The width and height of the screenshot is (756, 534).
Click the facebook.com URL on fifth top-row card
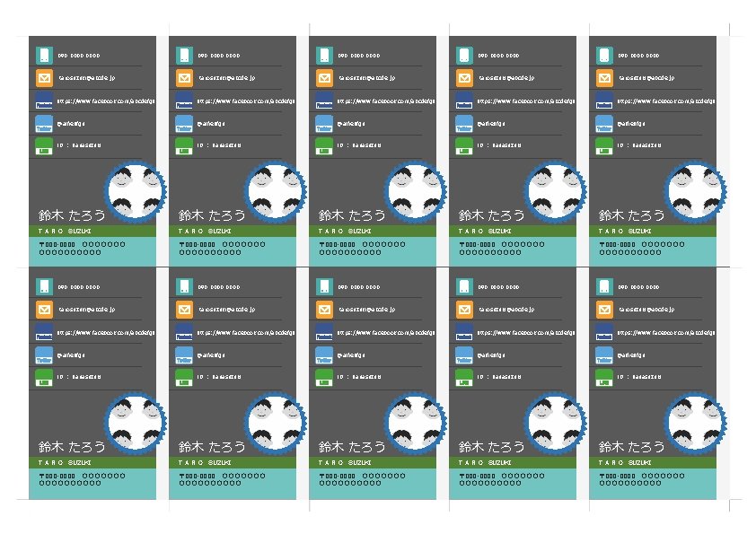point(666,101)
